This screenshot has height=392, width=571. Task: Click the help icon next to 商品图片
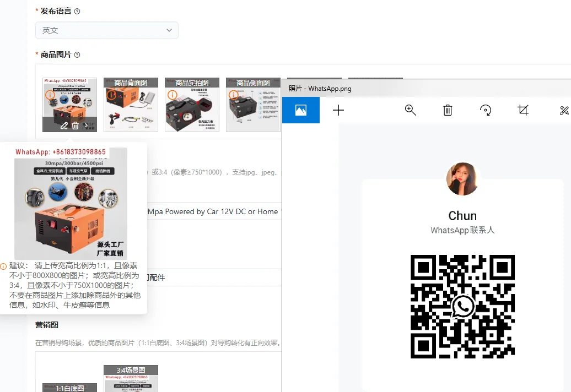77,55
